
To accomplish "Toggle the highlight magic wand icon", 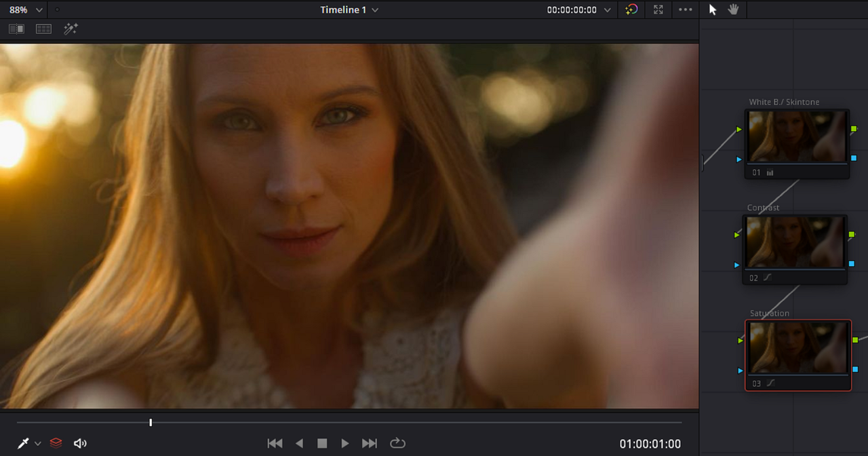I will click(71, 28).
